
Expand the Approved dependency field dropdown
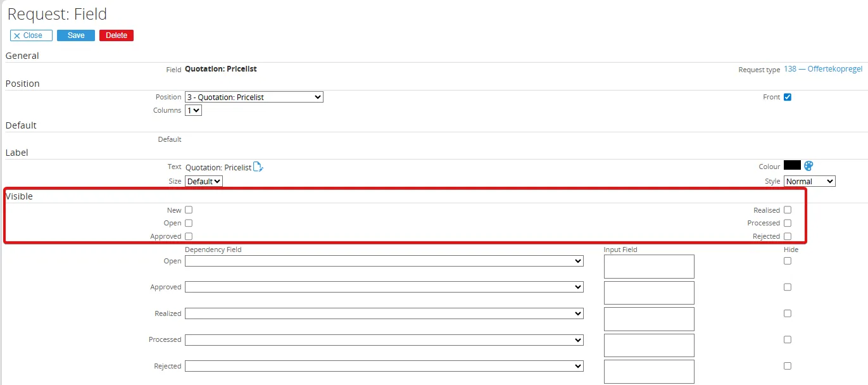coord(384,287)
